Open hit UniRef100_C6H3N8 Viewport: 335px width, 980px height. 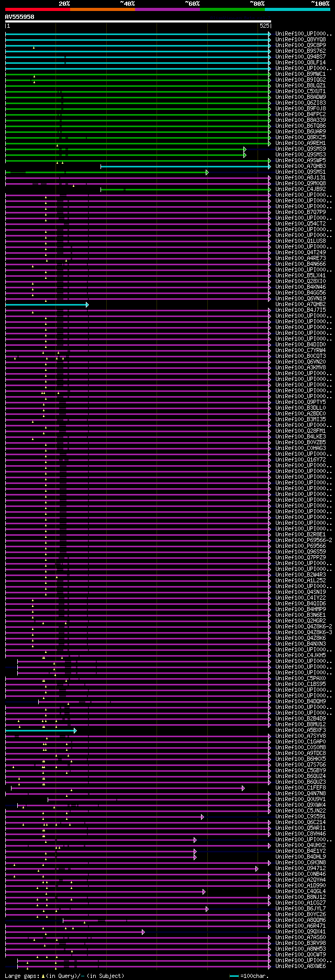coord(300,862)
